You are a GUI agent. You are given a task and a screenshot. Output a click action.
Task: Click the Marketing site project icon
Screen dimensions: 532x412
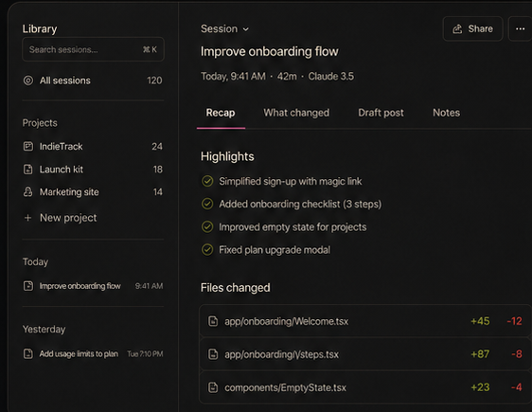pyautogui.click(x=28, y=191)
